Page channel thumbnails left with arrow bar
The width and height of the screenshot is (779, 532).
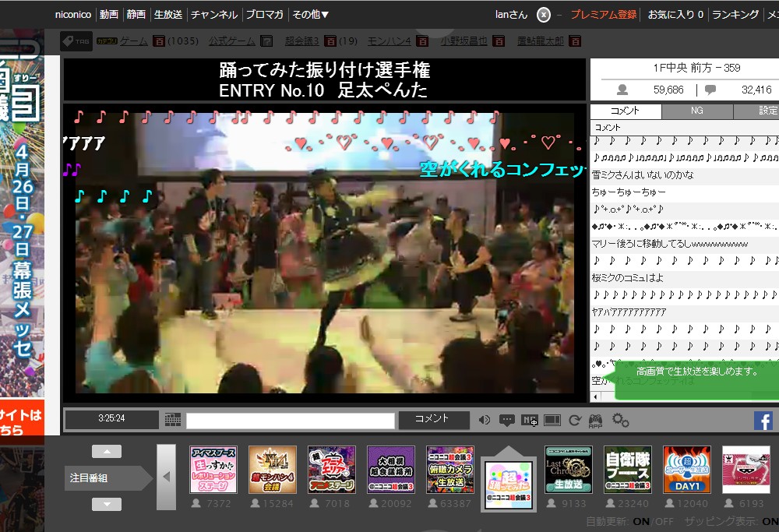[166, 477]
